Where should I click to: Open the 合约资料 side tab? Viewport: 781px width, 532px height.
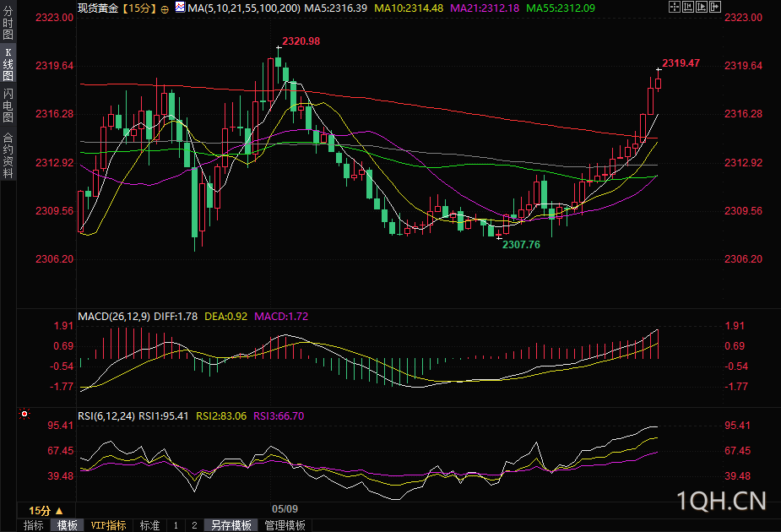(8, 155)
